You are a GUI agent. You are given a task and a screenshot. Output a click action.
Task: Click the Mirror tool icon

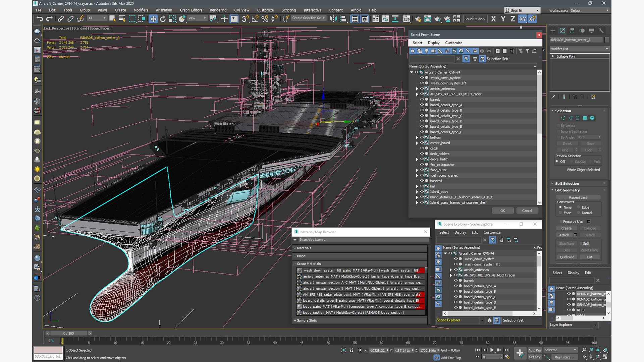coord(333,19)
